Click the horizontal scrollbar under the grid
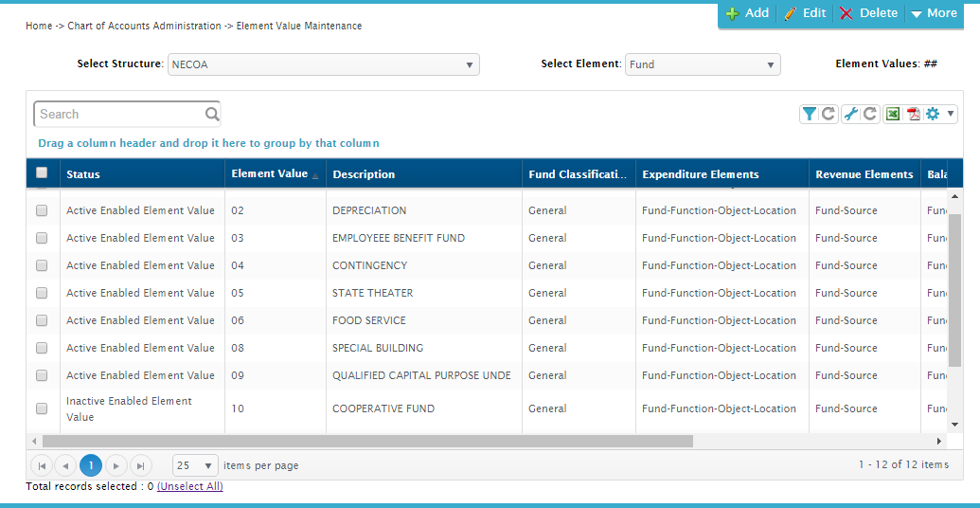Viewport: 980px width, 508px height. point(367,441)
